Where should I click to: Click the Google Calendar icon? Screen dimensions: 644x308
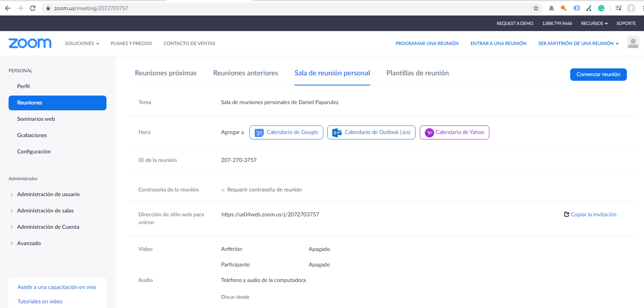[x=259, y=133]
